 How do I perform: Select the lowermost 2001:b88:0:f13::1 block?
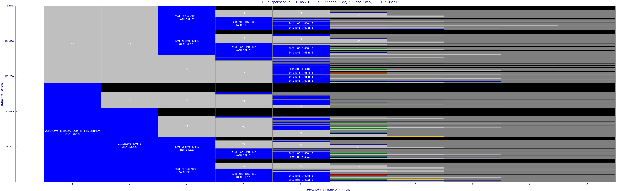tap(187, 148)
